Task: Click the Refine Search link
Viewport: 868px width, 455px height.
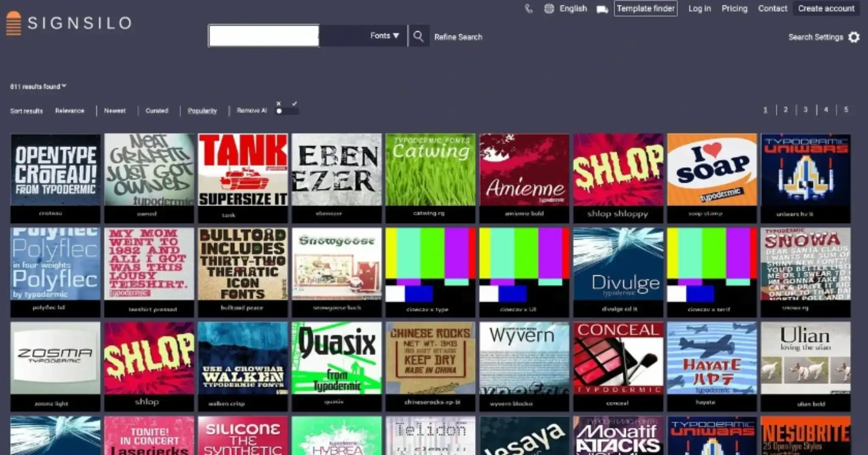Action: 458,37
